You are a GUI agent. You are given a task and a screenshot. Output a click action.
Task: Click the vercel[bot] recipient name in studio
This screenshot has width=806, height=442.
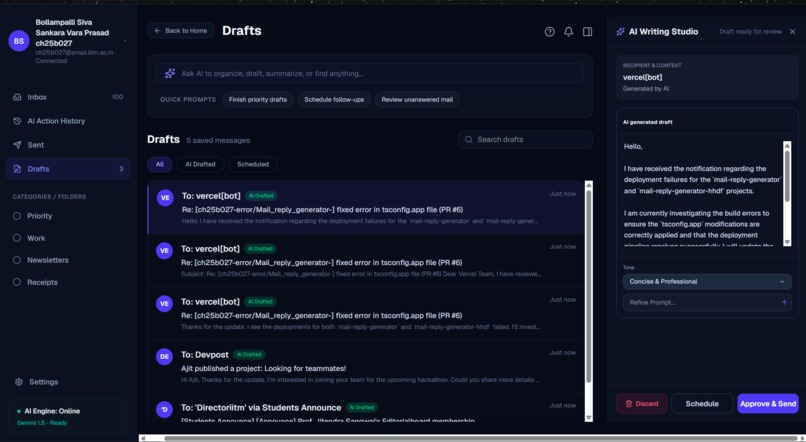point(643,77)
